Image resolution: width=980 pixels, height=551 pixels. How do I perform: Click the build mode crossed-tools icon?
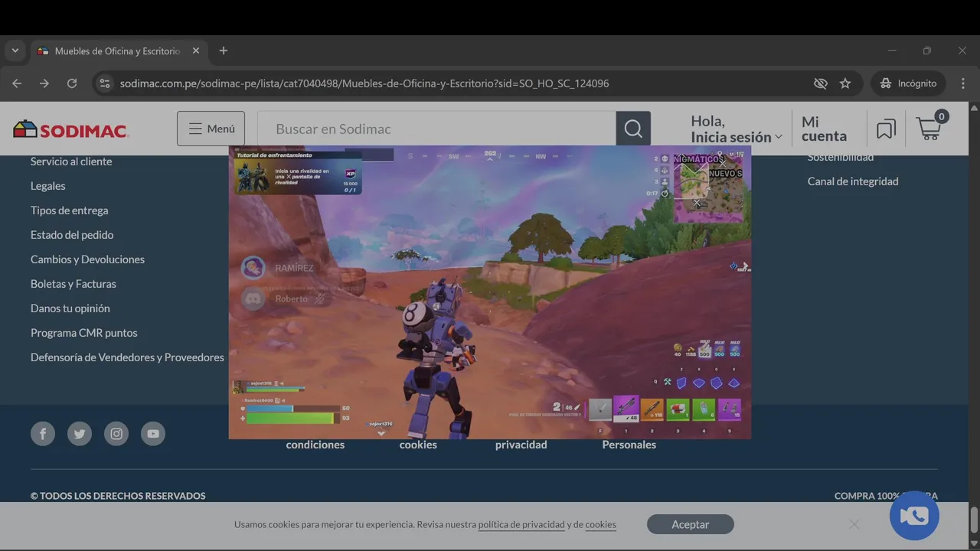click(667, 382)
